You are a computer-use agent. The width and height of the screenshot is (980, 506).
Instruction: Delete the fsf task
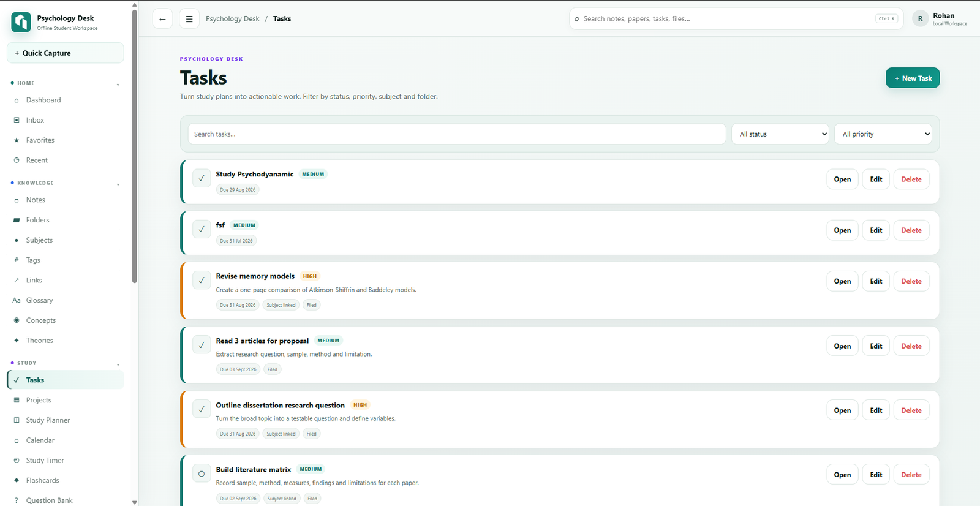(911, 230)
